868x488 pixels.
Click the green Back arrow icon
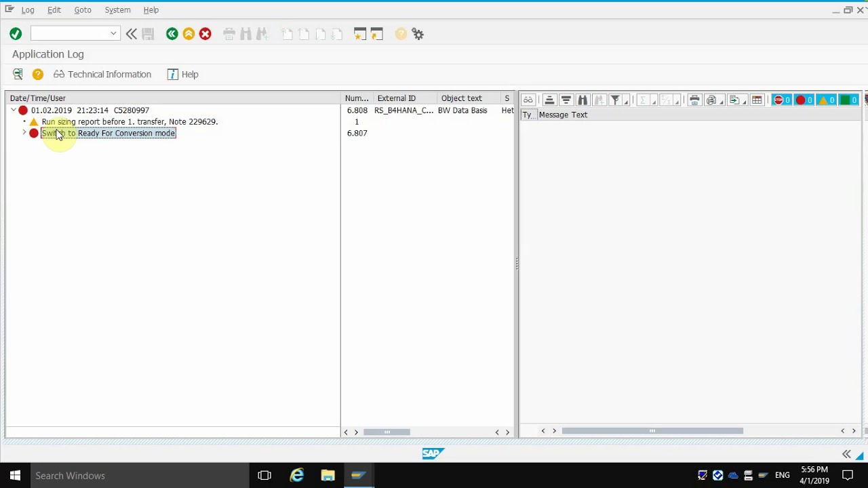(x=172, y=34)
